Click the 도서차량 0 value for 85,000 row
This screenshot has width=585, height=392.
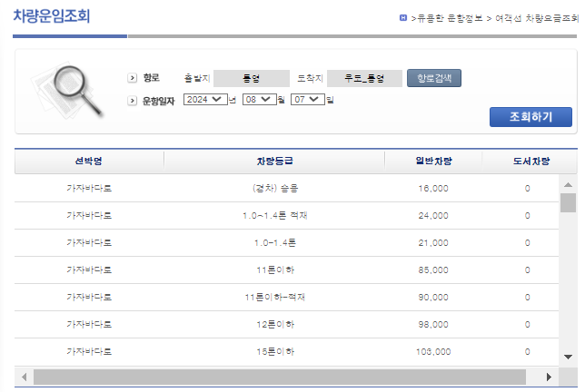pos(527,269)
